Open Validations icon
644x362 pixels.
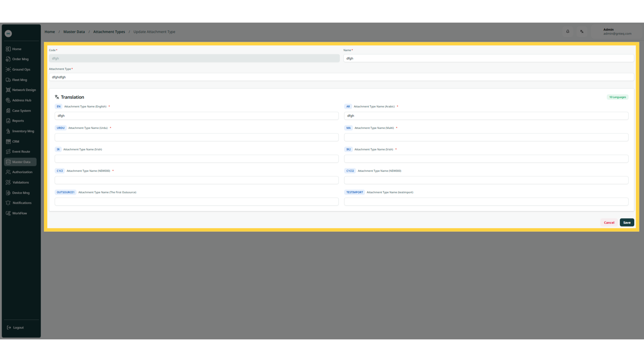(x=8, y=182)
